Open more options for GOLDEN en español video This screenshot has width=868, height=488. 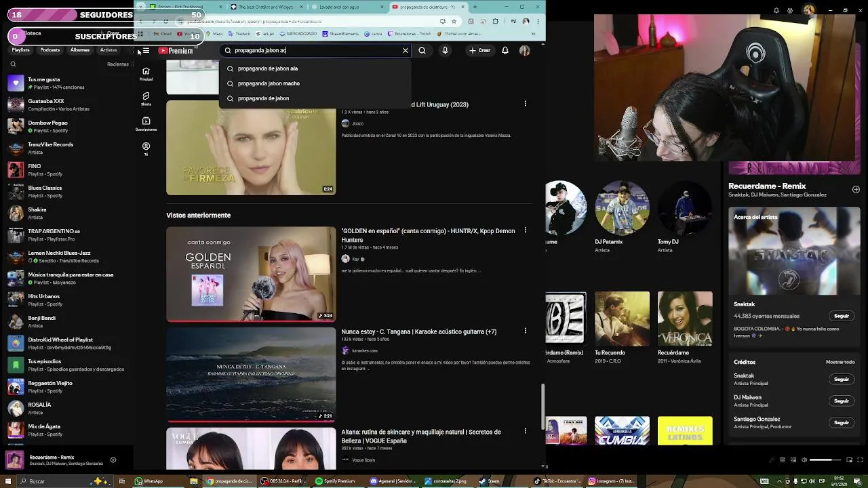point(525,230)
